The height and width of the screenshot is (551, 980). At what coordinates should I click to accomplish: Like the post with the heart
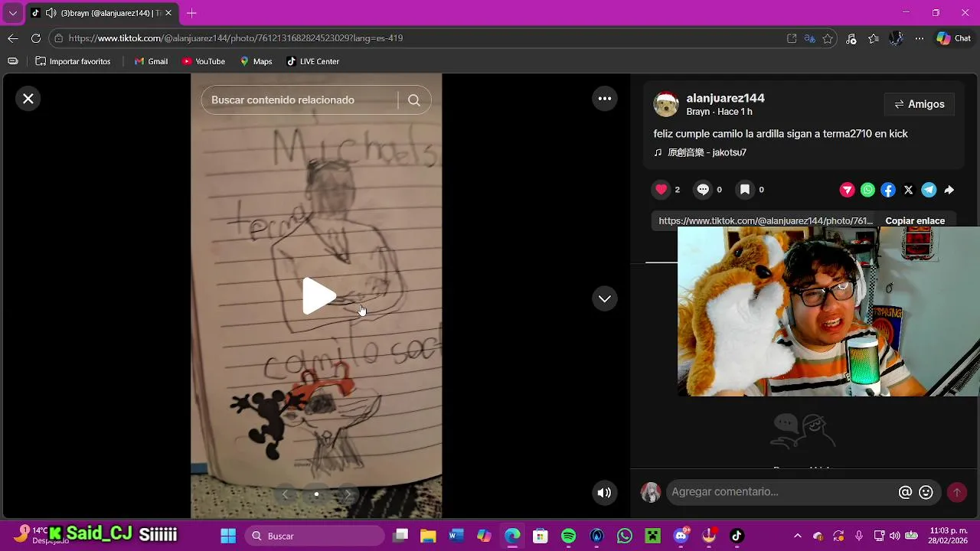[x=661, y=190]
